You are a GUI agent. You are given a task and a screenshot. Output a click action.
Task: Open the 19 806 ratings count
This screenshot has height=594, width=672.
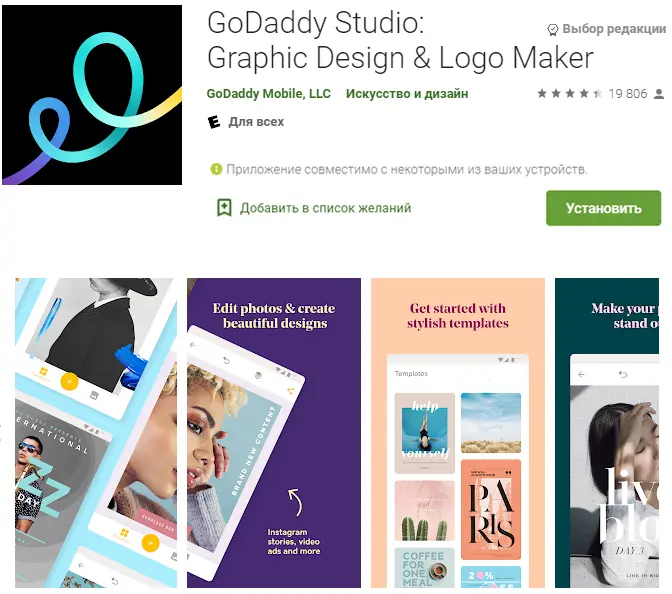coord(628,93)
